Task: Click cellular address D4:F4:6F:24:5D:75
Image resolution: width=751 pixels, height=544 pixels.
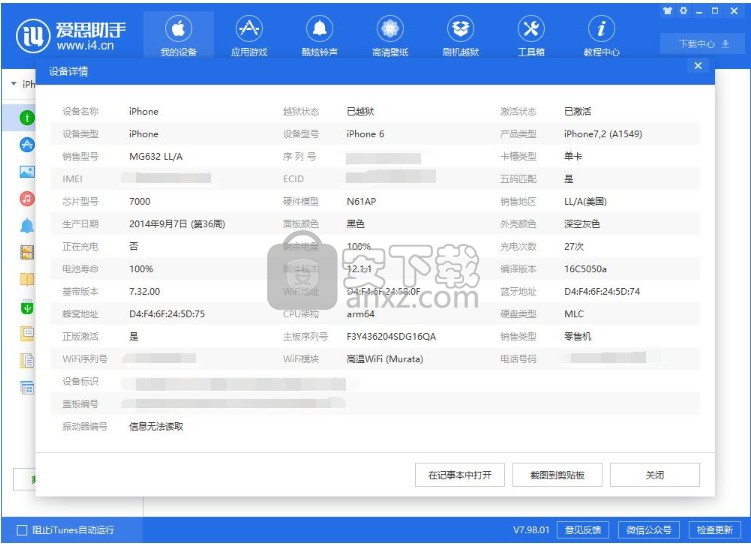Action: 167,314
